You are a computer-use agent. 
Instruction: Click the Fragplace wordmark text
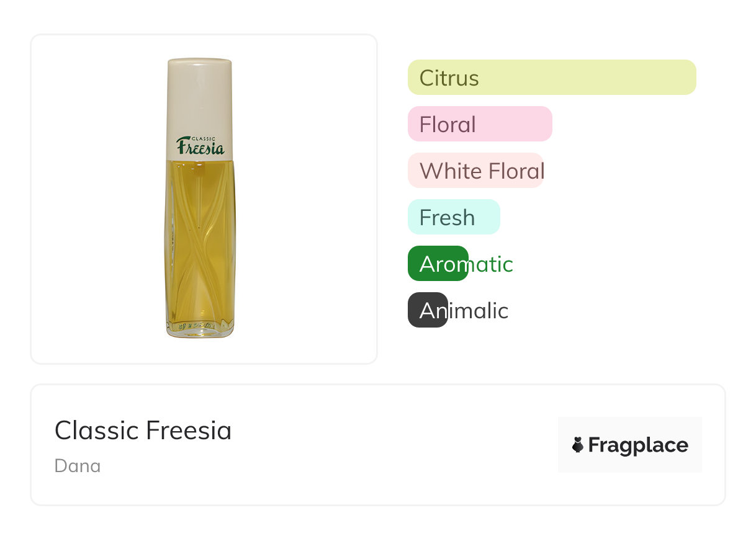coord(638,445)
